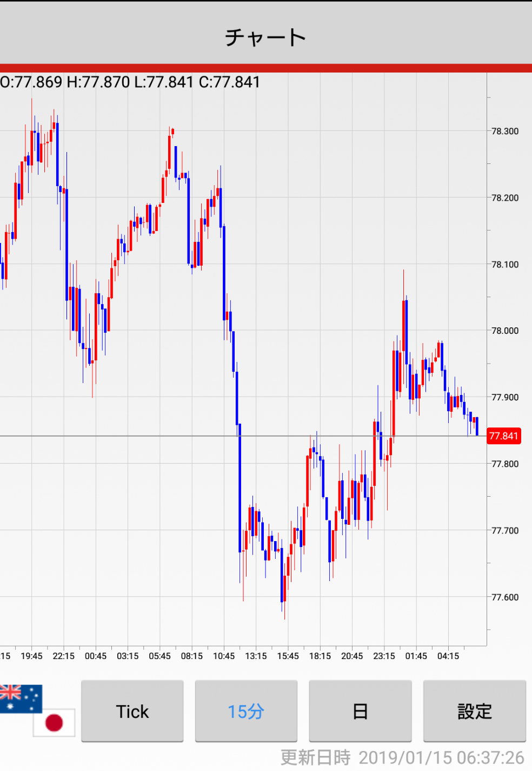532x771 pixels.
Task: Click the OHLC readout line above the chart
Action: point(130,82)
